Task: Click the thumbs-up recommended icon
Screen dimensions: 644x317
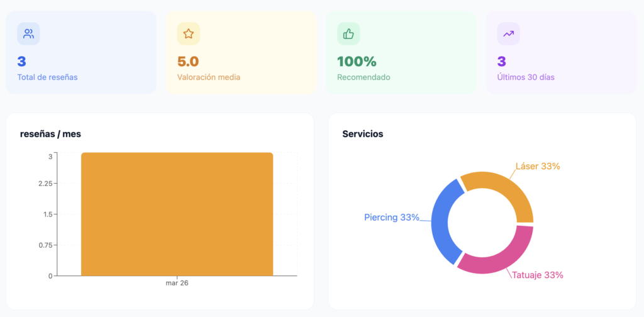Action: point(348,34)
